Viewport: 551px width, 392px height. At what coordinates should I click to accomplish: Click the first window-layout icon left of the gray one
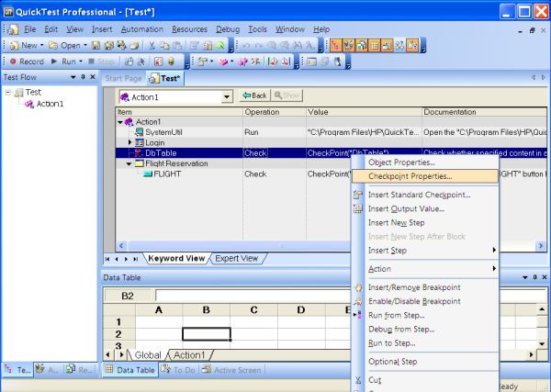tap(311, 62)
